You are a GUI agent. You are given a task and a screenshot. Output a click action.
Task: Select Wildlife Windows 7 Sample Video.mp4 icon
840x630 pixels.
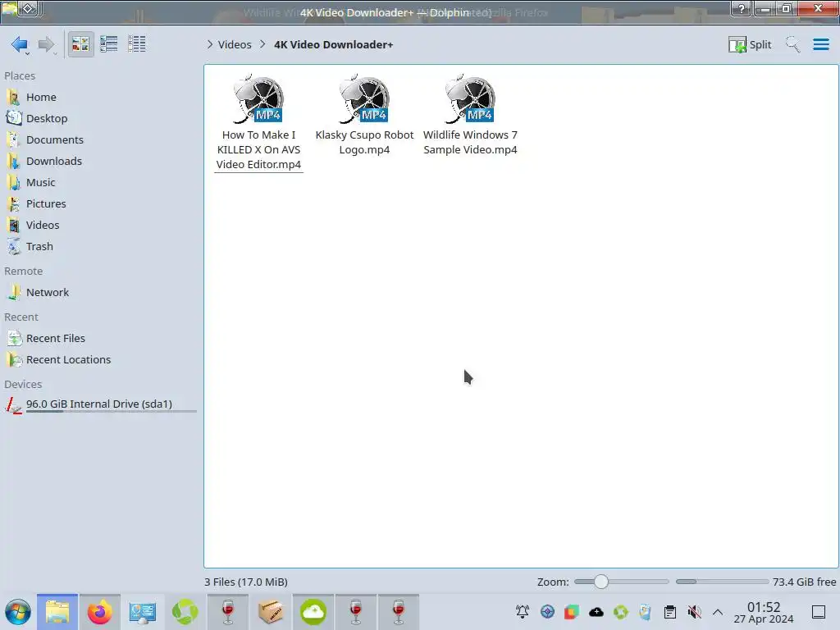pyautogui.click(x=470, y=99)
